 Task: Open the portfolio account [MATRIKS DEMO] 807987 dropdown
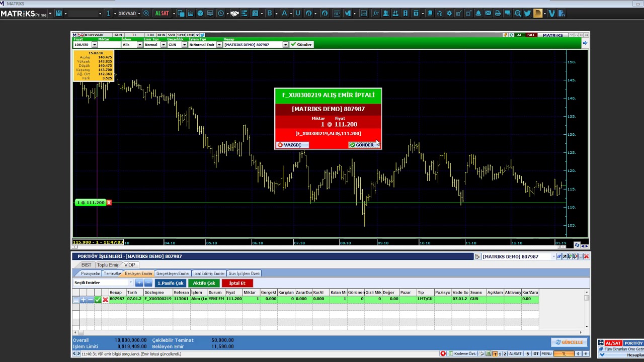553,256
